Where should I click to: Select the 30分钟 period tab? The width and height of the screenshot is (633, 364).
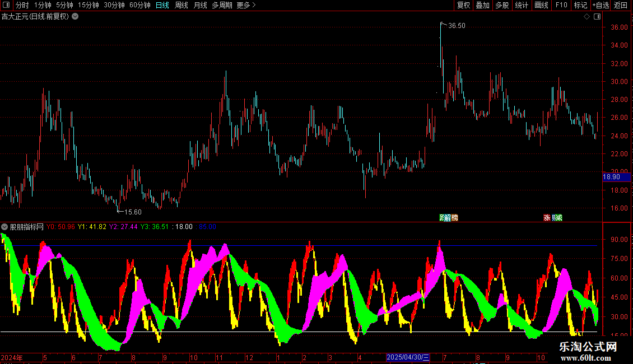click(114, 5)
